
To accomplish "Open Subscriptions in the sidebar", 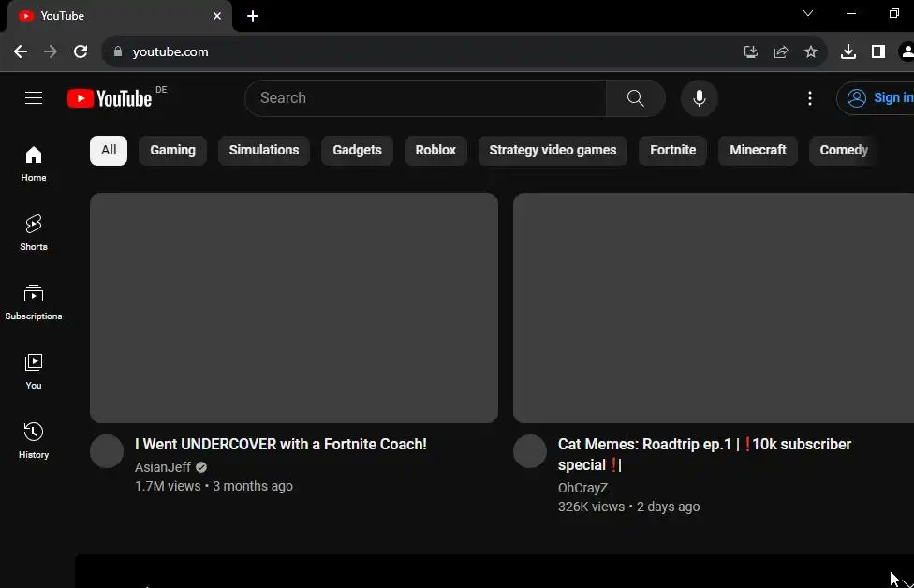I will pos(34,301).
